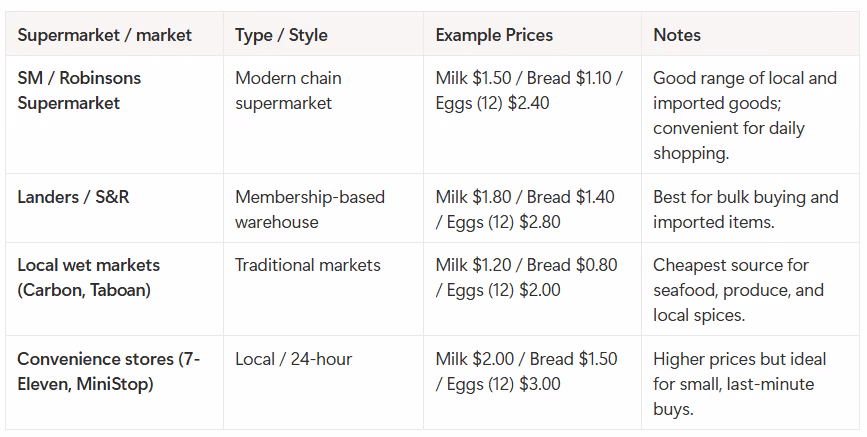Select the 'Local wet markets (Carbon, Taboan)' cell
This screenshot has height=437, width=867.
coord(88,277)
